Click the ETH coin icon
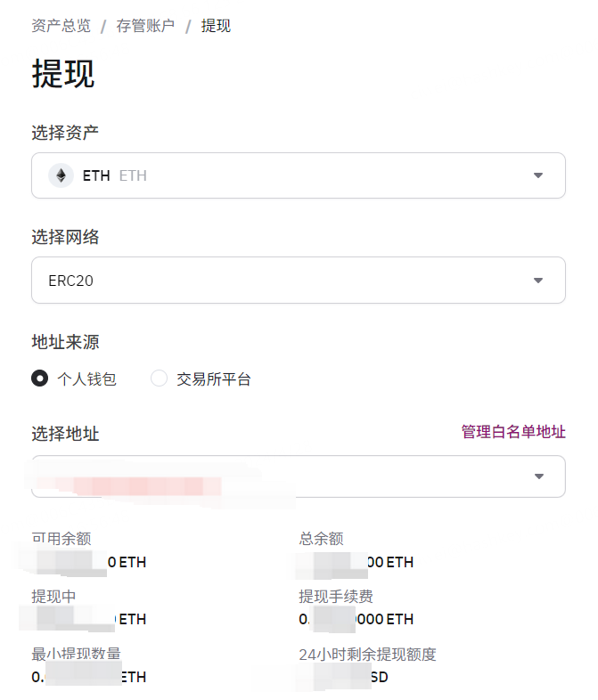The image size is (598, 700). click(61, 175)
